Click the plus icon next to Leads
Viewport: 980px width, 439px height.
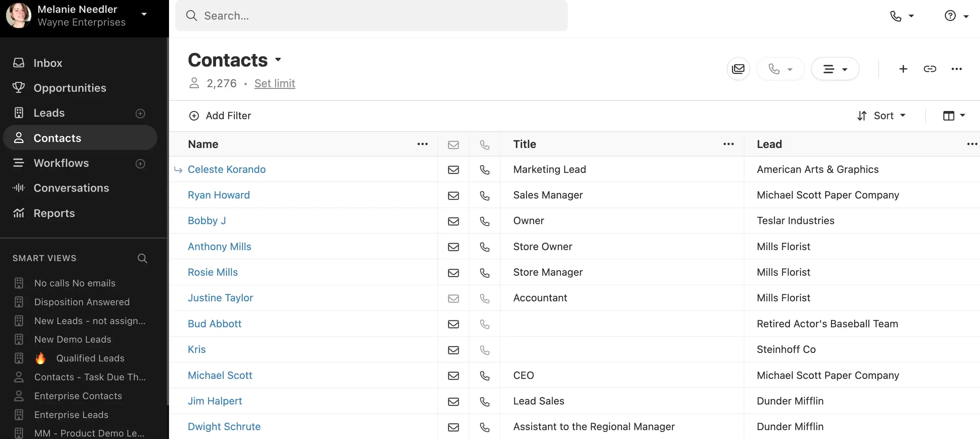click(140, 113)
